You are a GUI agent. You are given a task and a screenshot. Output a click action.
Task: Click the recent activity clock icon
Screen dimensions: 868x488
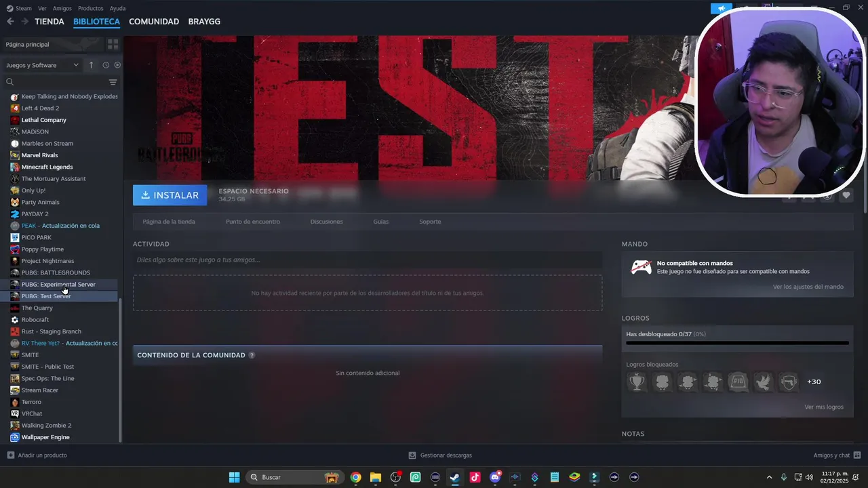106,65
